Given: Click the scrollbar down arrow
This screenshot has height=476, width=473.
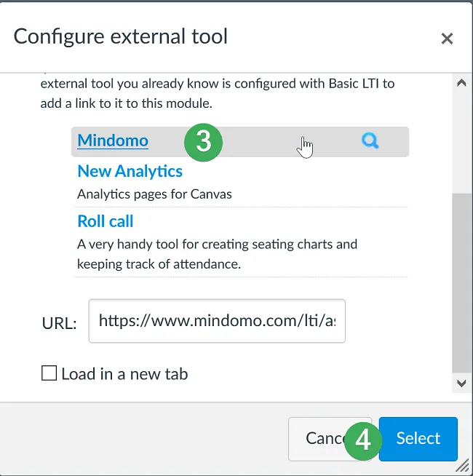Looking at the screenshot, I should pos(461,383).
